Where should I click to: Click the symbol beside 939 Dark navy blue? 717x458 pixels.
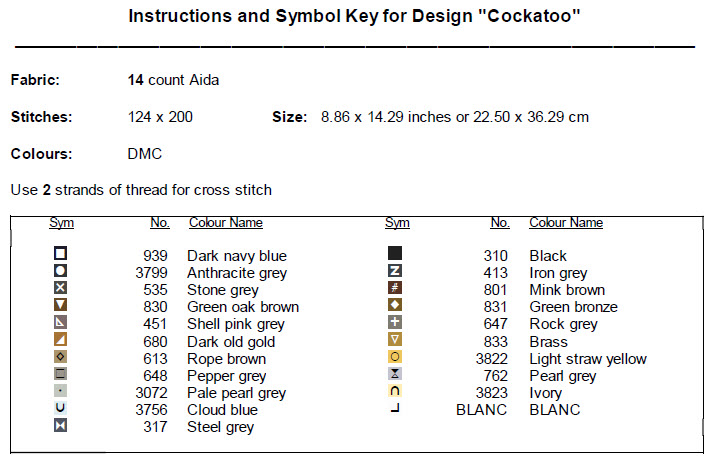pyautogui.click(x=61, y=255)
